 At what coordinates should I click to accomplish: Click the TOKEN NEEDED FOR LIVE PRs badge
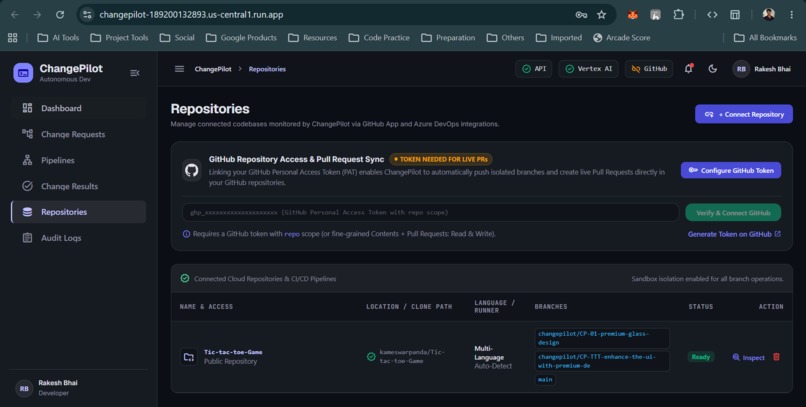(x=441, y=159)
